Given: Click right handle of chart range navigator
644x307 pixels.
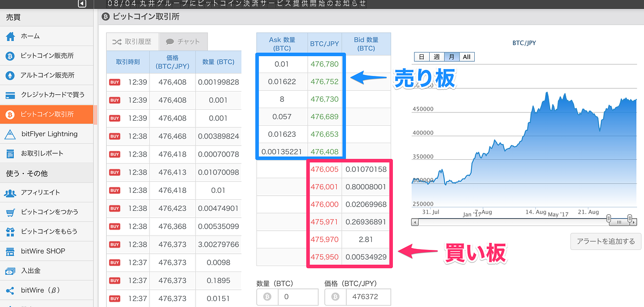Looking at the screenshot, I should click(630, 218).
